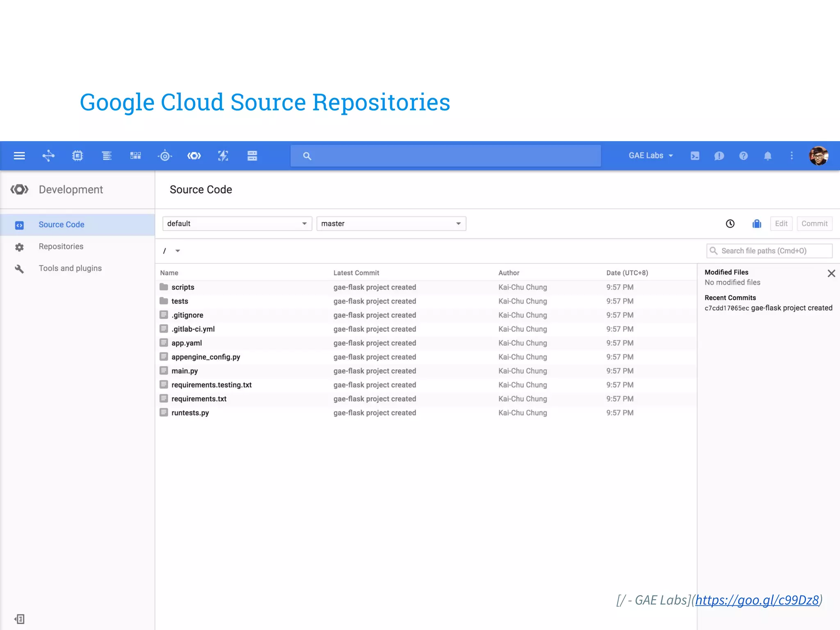Image resolution: width=840 pixels, height=630 pixels.
Task: Open runtests.py file
Action: [x=190, y=413]
